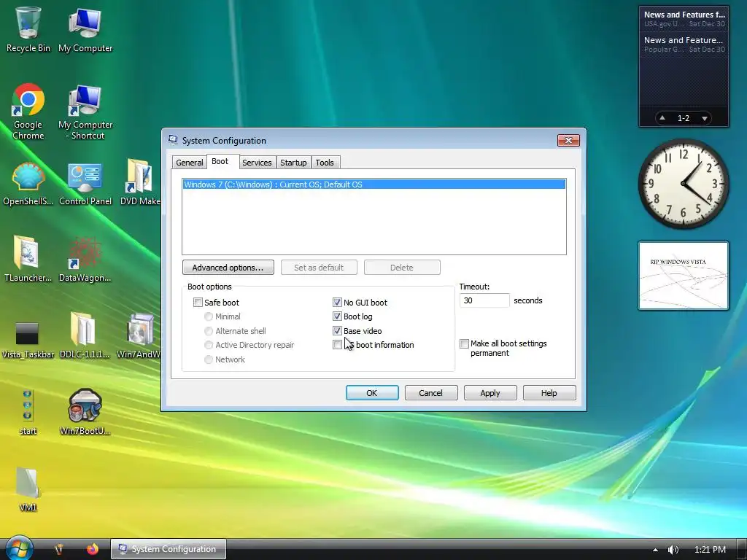This screenshot has width=747, height=560.
Task: Select the Alternate shell radio option
Action: [208, 330]
